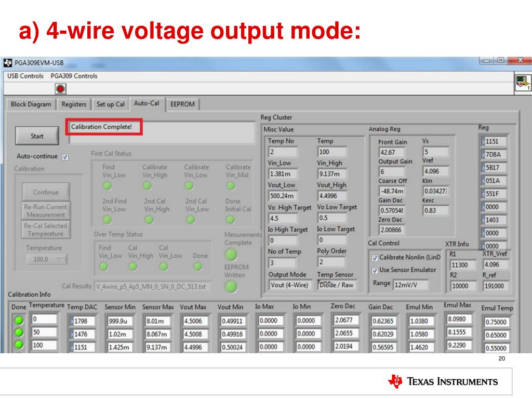Toggle Calibrate Nonlin checkbox

[x=375, y=258]
